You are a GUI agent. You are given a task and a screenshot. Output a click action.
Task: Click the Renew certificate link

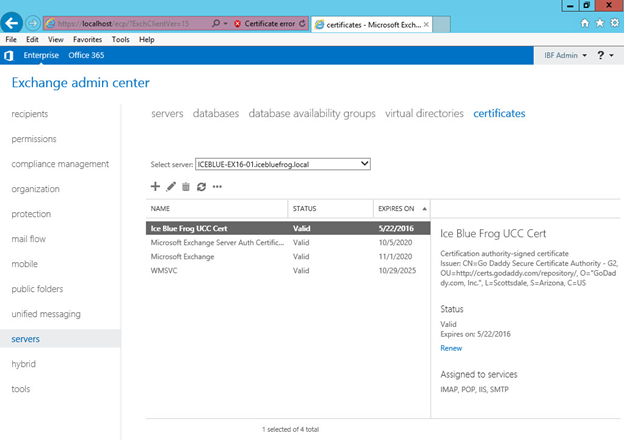[x=451, y=348]
